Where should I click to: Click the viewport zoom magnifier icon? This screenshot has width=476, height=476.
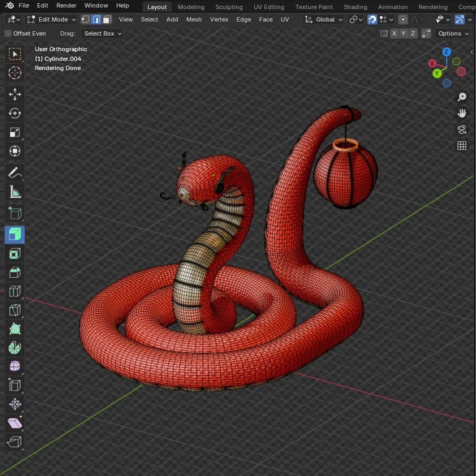tap(462, 97)
